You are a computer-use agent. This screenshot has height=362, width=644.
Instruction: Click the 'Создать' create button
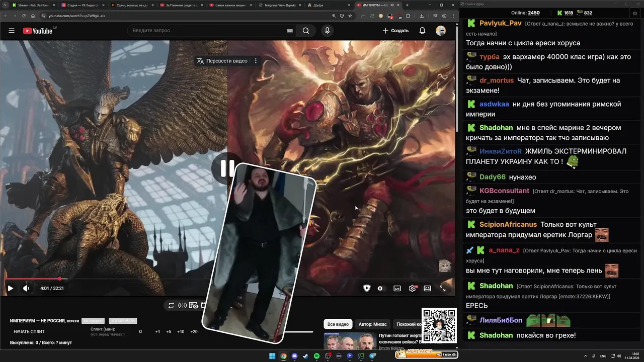(395, 31)
